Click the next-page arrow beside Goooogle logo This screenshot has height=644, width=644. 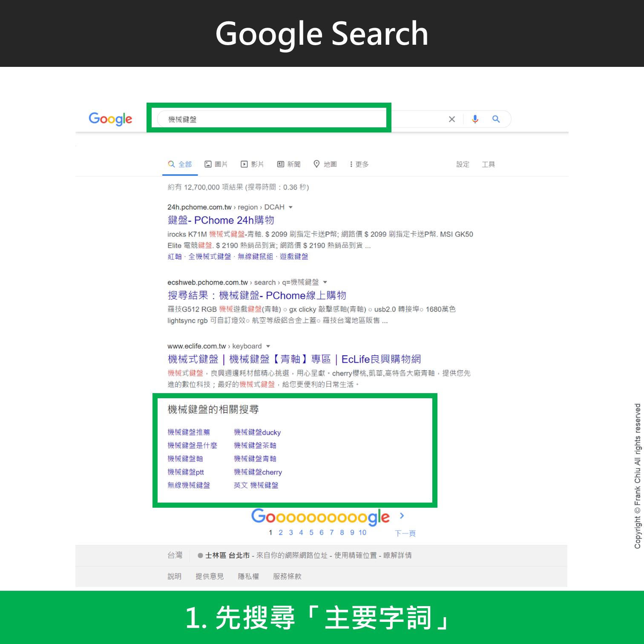(402, 516)
